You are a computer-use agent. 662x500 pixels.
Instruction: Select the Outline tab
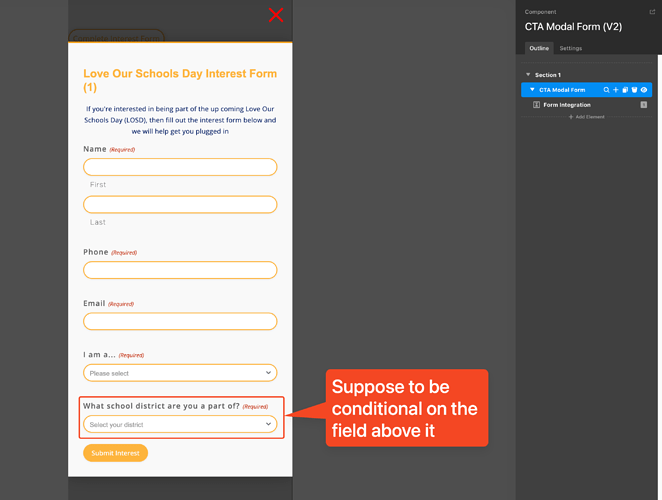[x=539, y=48]
